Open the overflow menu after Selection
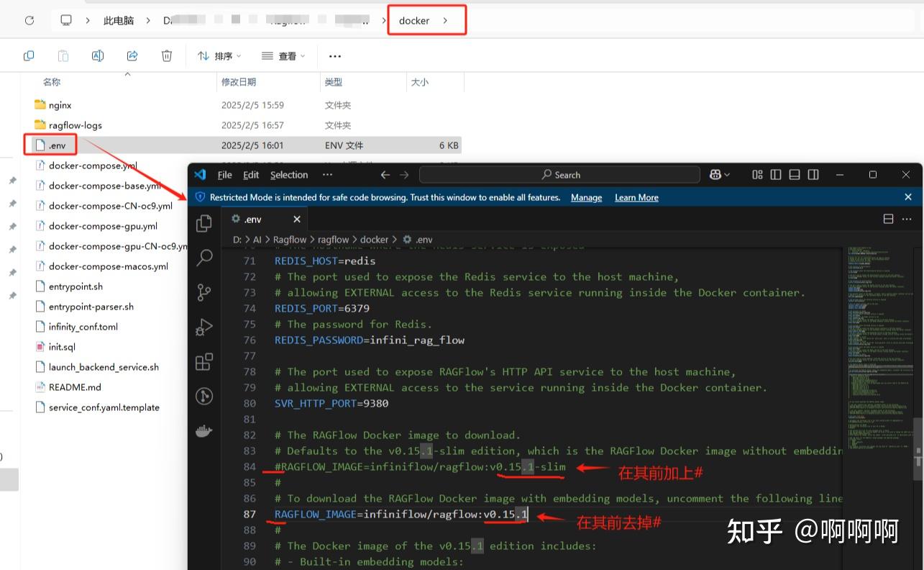Viewport: 924px width, 570px height. [328, 175]
